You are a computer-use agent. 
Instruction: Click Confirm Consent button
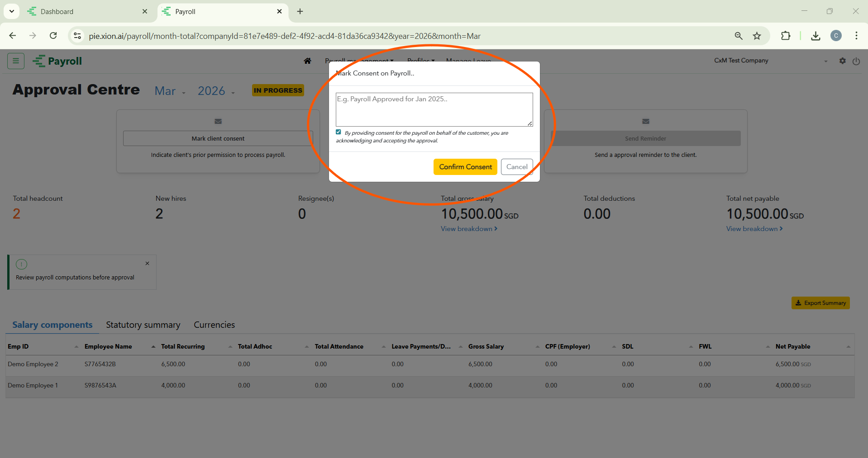pos(465,167)
